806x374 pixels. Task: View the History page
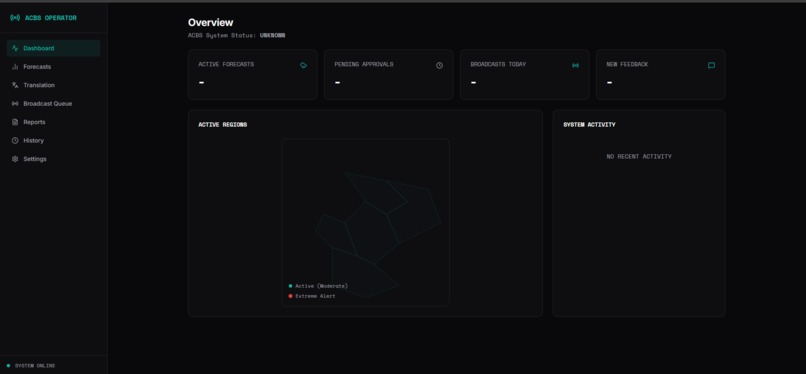click(53, 141)
